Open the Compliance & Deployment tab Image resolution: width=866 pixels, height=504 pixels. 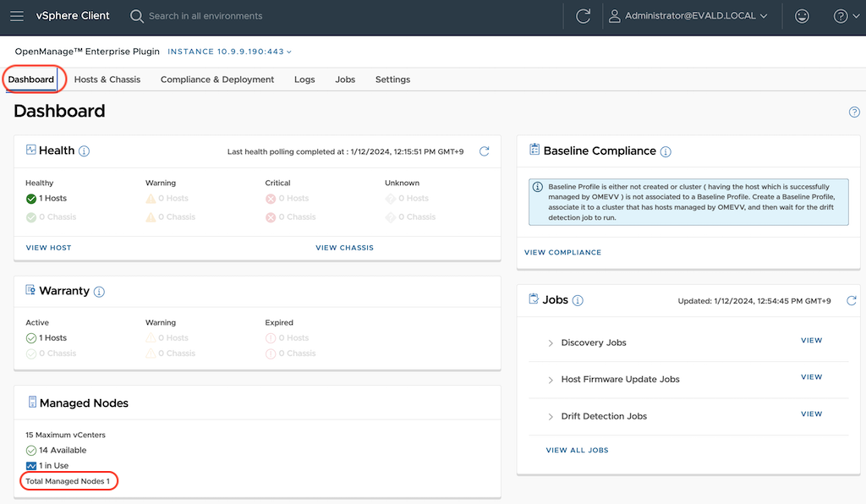coord(217,79)
